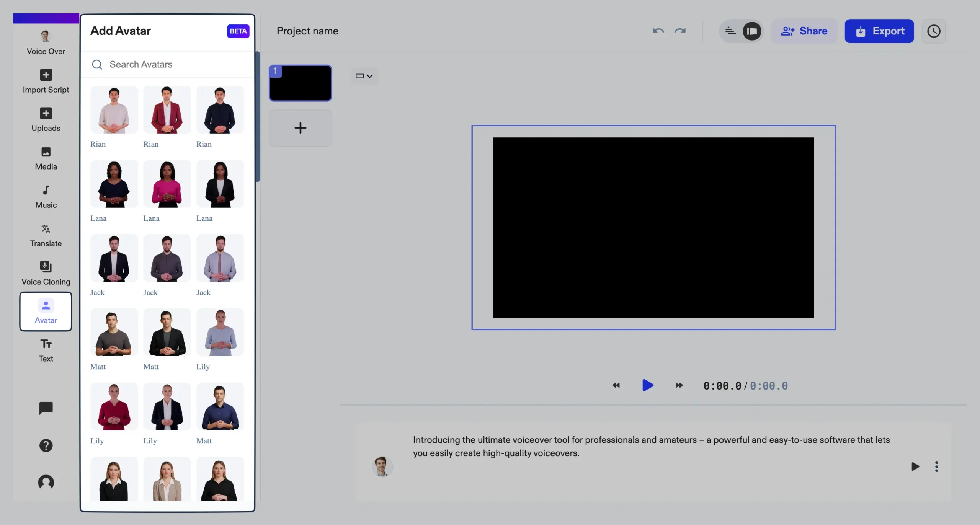Open the Text tool
Viewport: 980px width, 525px height.
point(46,350)
